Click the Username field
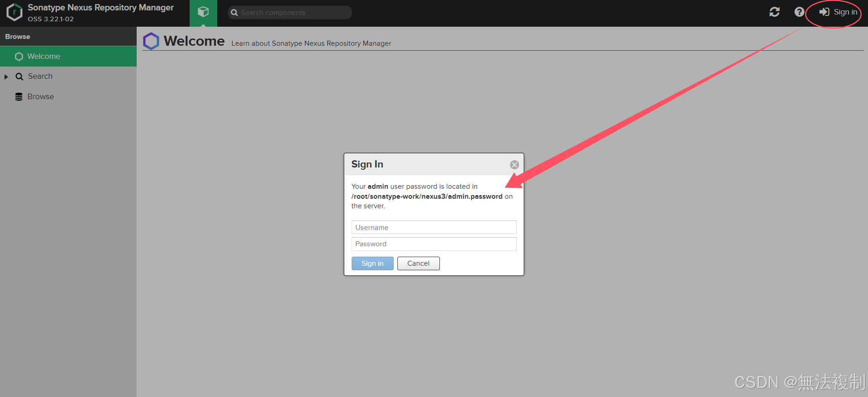This screenshot has height=397, width=868. [x=434, y=227]
